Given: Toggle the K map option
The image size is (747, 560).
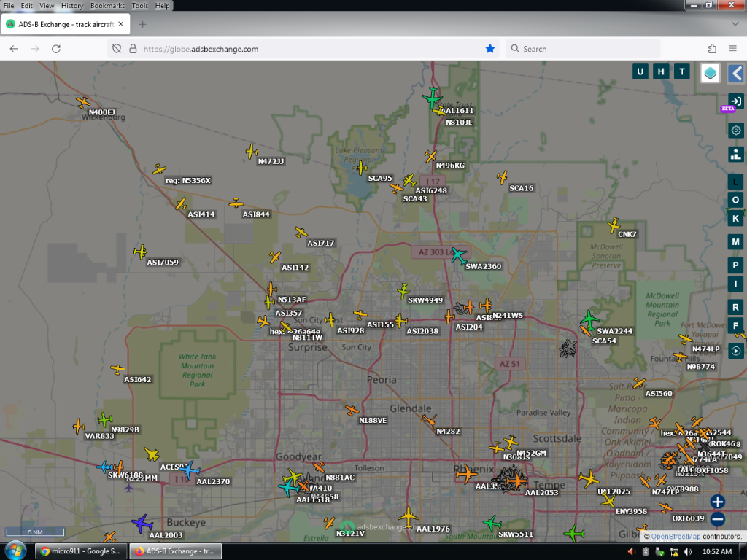Looking at the screenshot, I should pos(735,219).
